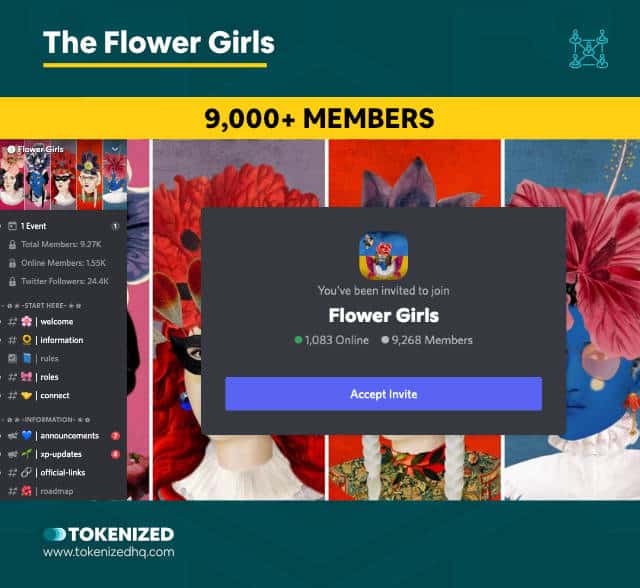640x588 pixels.
Task: Open the roadmap channel
Action: click(x=62, y=491)
